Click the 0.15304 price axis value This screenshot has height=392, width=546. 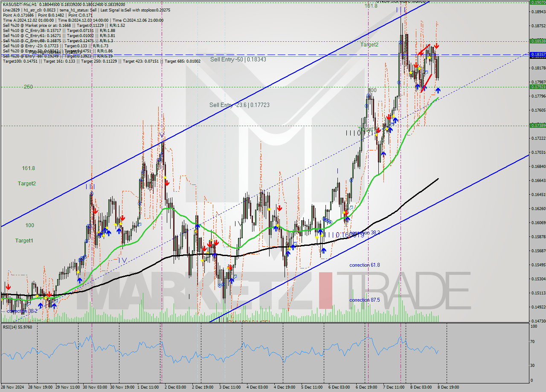[538, 279]
